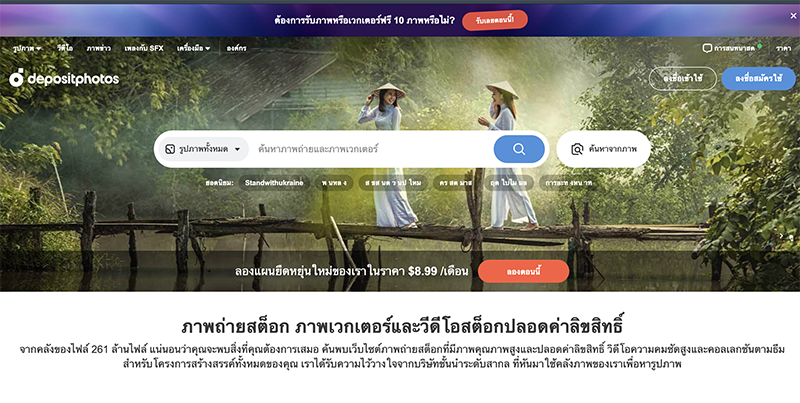The width and height of the screenshot is (800, 403).
Task: Open the เพลงกับ SFX menu item
Action: pyautogui.click(x=144, y=48)
